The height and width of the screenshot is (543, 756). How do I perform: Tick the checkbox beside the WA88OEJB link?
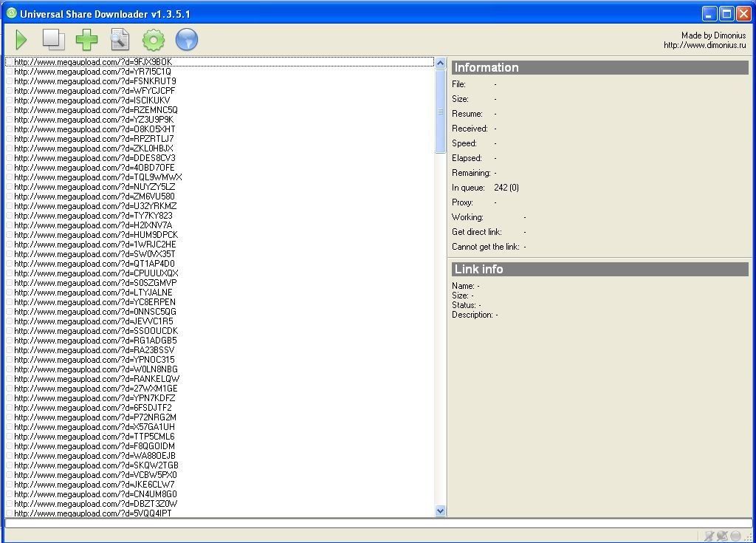click(9, 456)
